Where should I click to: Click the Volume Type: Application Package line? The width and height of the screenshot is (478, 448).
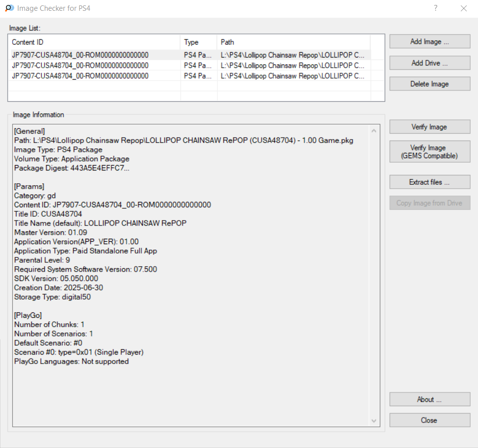tap(72, 159)
